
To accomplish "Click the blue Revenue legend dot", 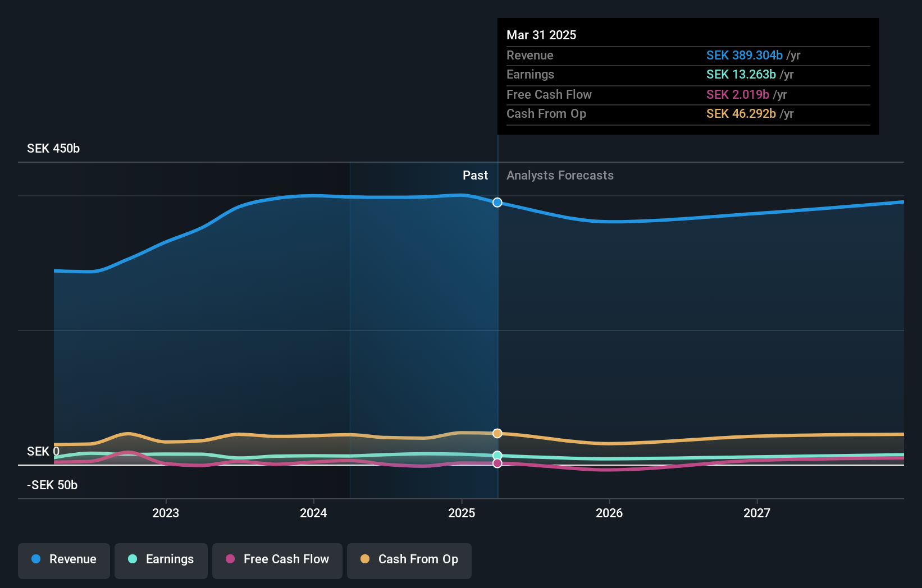I will coord(36,559).
